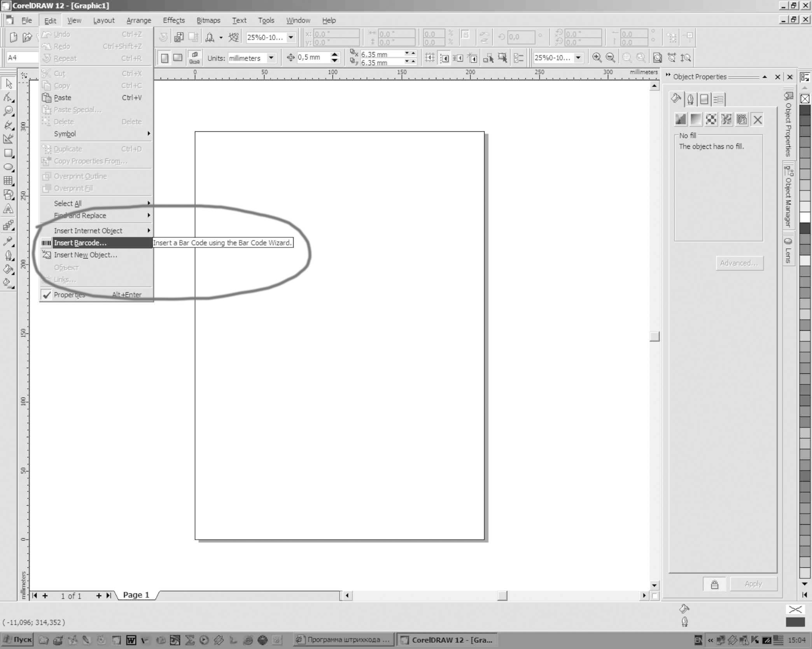Viewport: 812px width, 649px height.
Task: Open the View menu
Action: (74, 20)
